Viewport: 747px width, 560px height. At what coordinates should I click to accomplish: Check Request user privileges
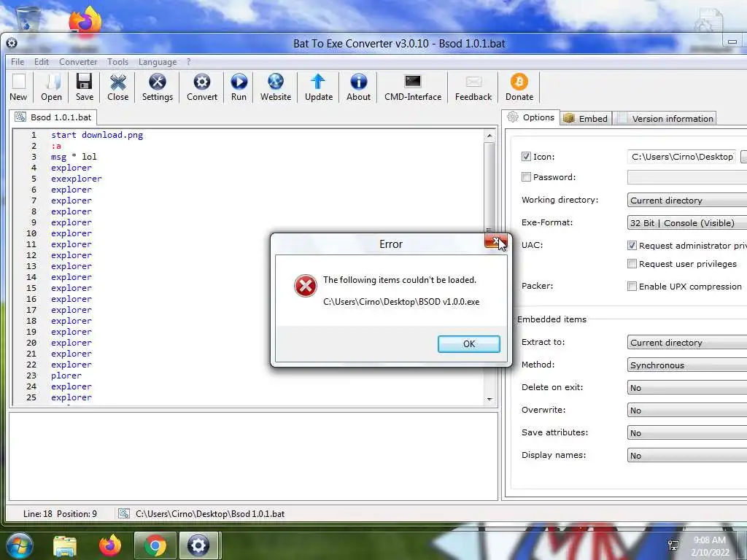coord(632,264)
